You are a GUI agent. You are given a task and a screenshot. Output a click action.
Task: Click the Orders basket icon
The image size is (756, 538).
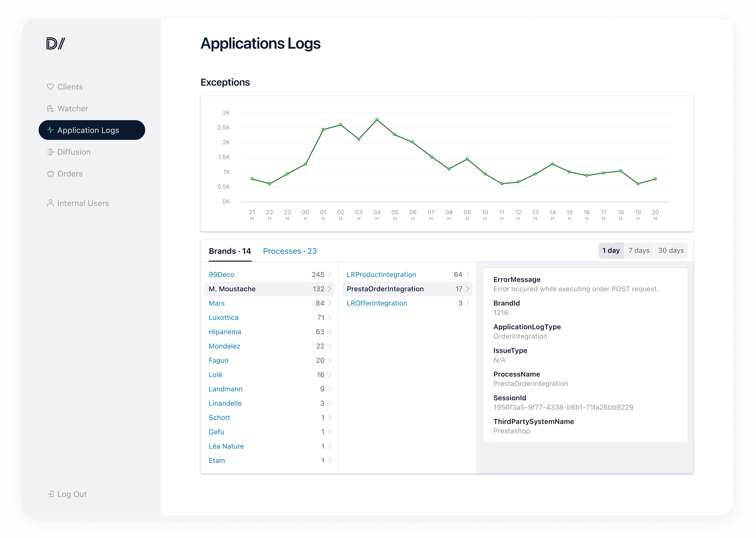50,174
